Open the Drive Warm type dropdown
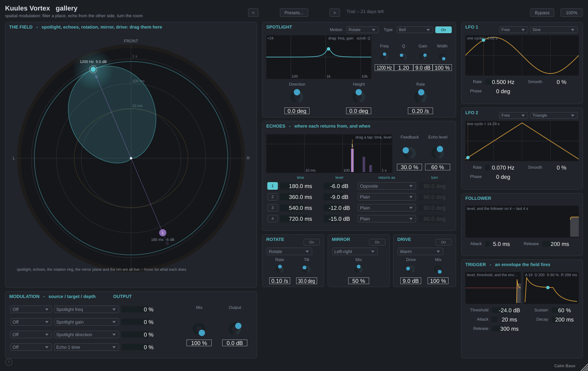Screen dimensions: 588x371 pyautogui.click(x=420, y=251)
